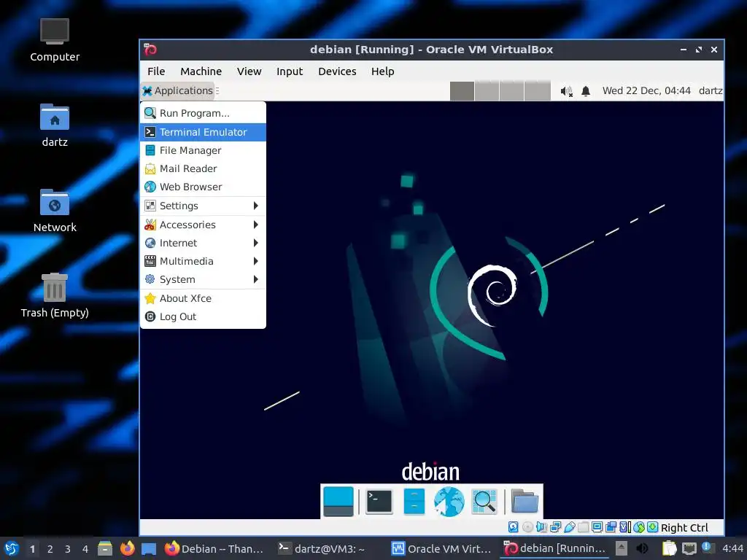The height and width of the screenshot is (560, 747).
Task: Switch to dartz@VM3 terminal task
Action: pyautogui.click(x=322, y=548)
